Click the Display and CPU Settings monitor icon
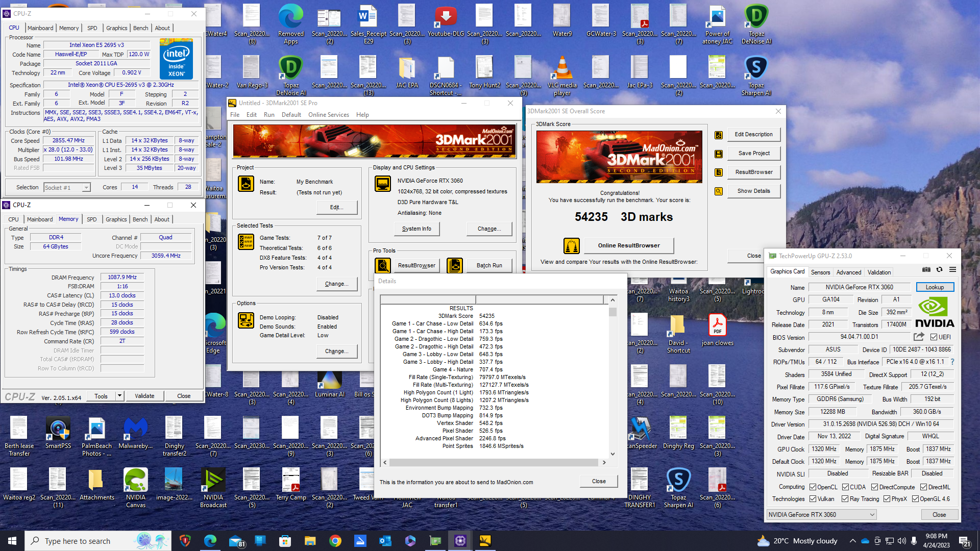This screenshot has height=551, width=980. coord(383,184)
